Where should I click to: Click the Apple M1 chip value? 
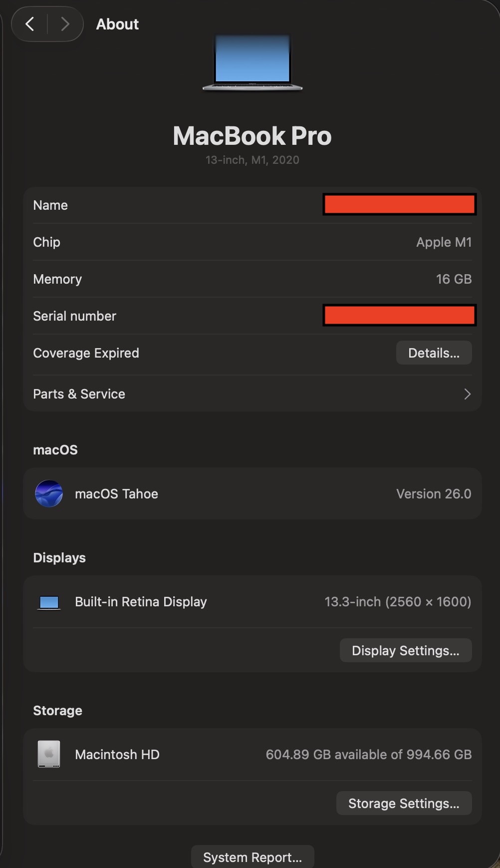click(x=444, y=242)
